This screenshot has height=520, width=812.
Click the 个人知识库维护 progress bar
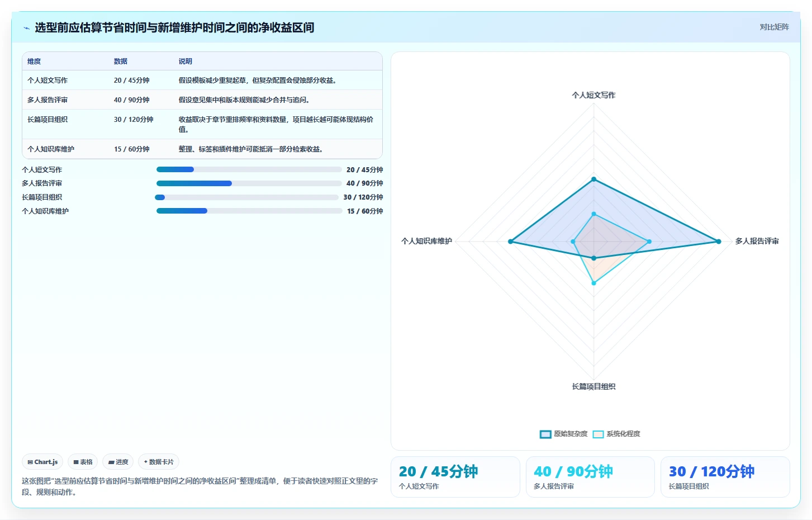pyautogui.click(x=249, y=211)
